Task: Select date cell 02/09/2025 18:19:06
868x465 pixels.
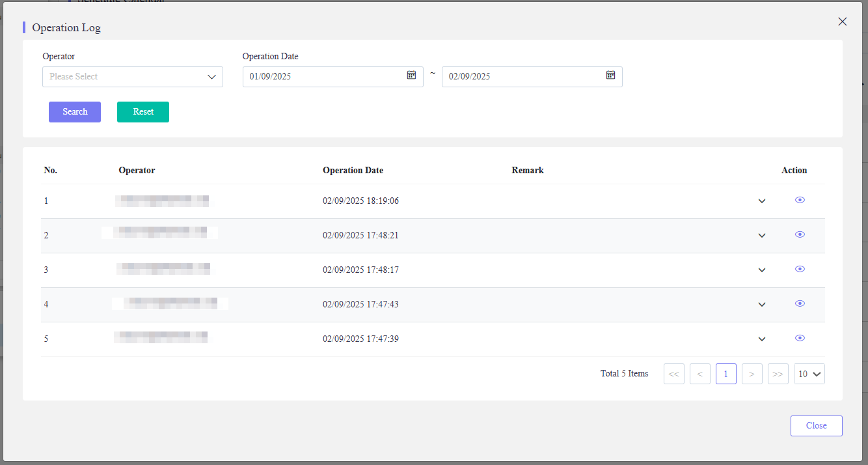Action: (361, 201)
